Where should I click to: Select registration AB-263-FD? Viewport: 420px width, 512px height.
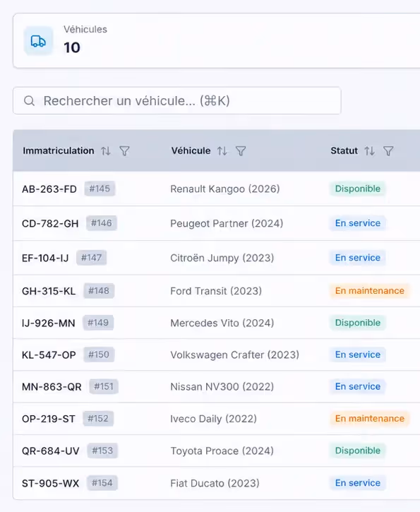pyautogui.click(x=49, y=189)
